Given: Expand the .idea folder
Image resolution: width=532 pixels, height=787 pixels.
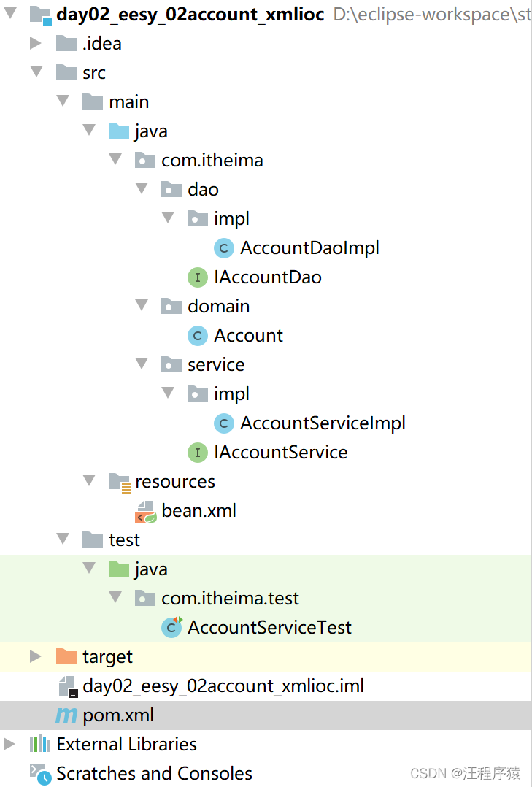Looking at the screenshot, I should 35,44.
